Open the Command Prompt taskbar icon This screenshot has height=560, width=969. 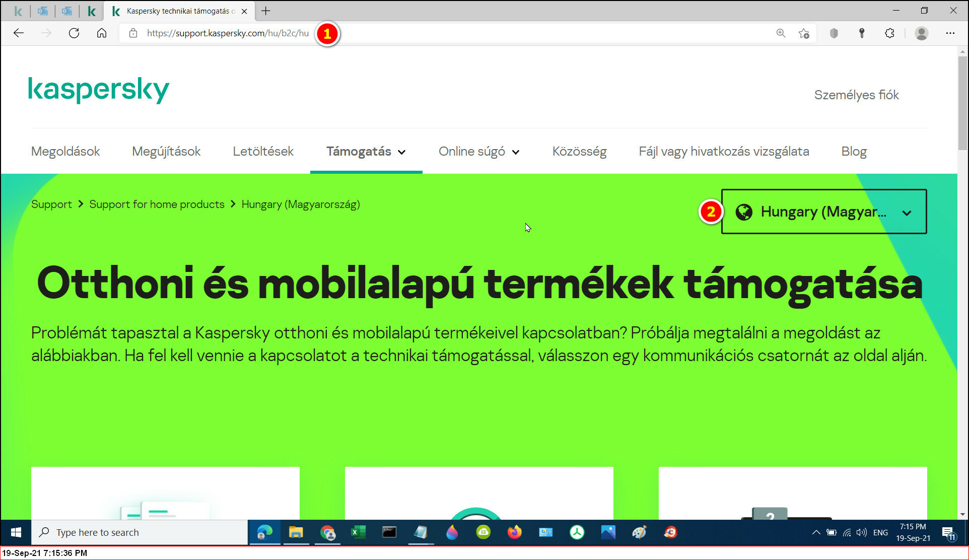389,532
